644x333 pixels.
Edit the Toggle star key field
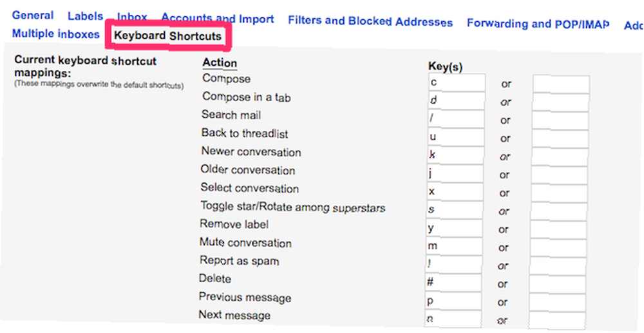[x=454, y=210]
